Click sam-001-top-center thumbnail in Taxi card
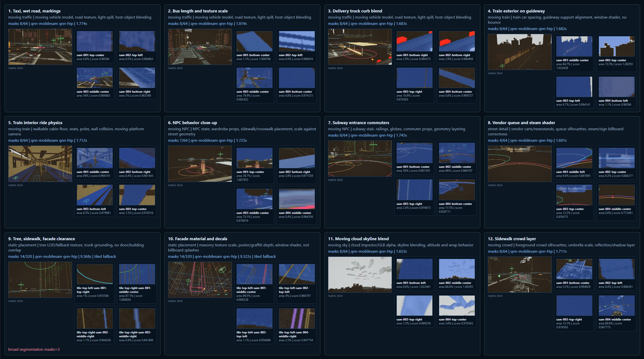 (x=95, y=41)
